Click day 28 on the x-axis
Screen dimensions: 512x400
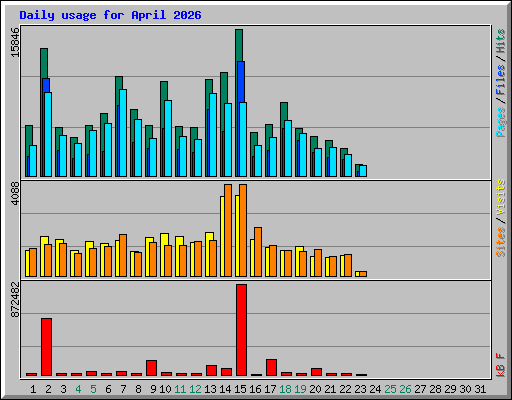tap(435, 389)
